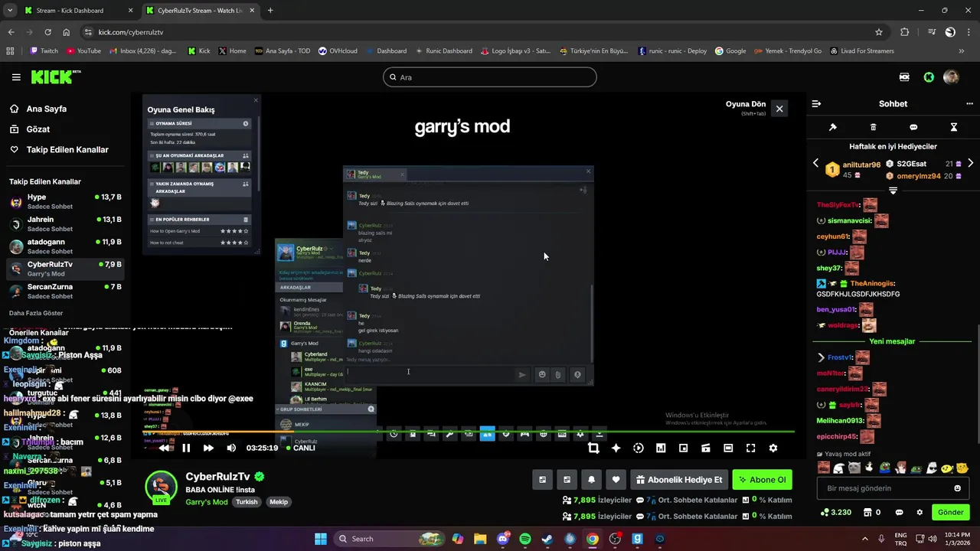Screen dimensions: 980x551
Task: Open File Explorer from the taskbar
Action: click(x=480, y=539)
